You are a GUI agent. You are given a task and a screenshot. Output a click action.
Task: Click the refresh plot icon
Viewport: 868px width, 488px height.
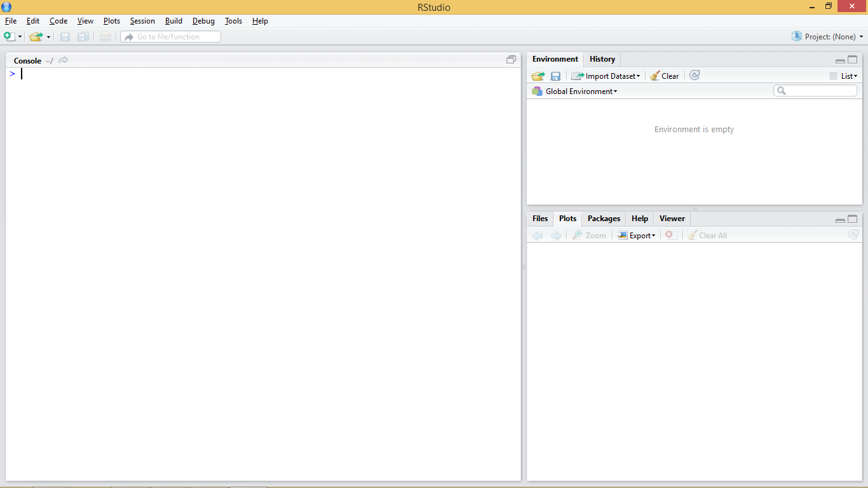(x=853, y=234)
